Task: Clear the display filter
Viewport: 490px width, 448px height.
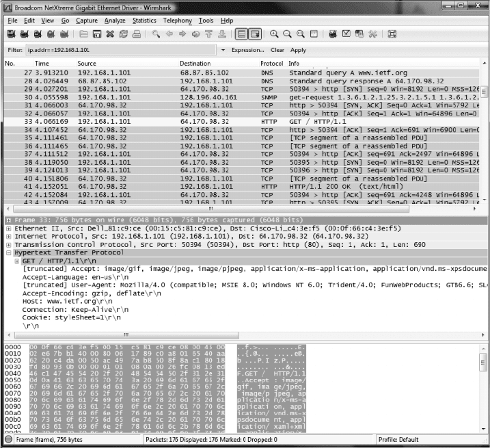Action: [277, 50]
